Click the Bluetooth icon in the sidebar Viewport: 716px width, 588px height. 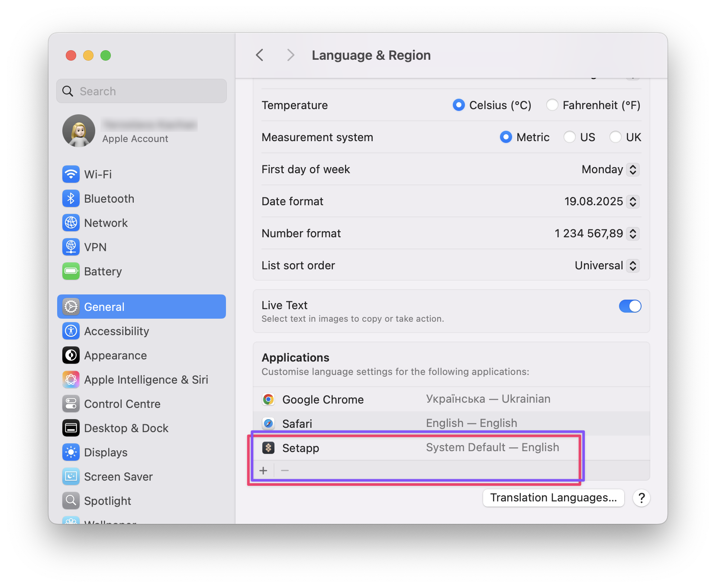[71, 199]
